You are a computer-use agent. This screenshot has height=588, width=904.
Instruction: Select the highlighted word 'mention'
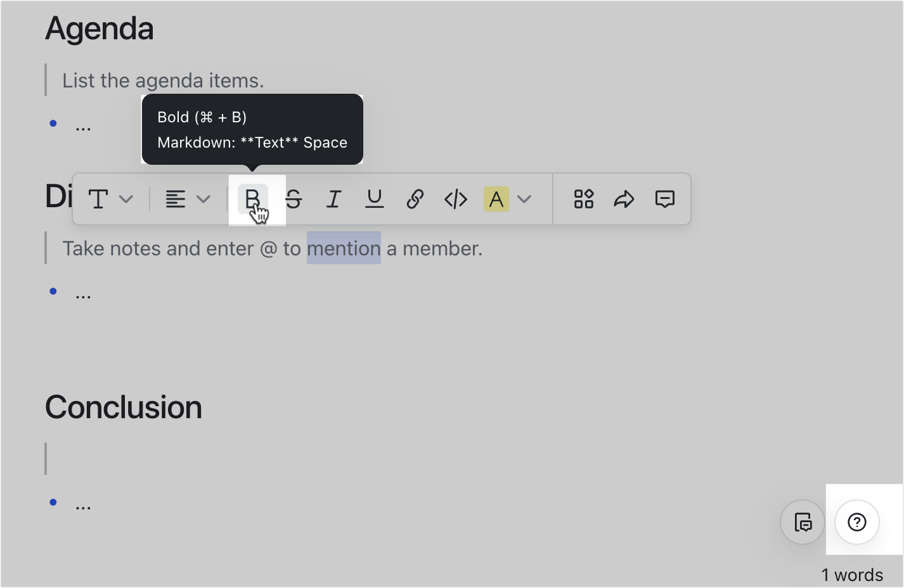coord(344,248)
